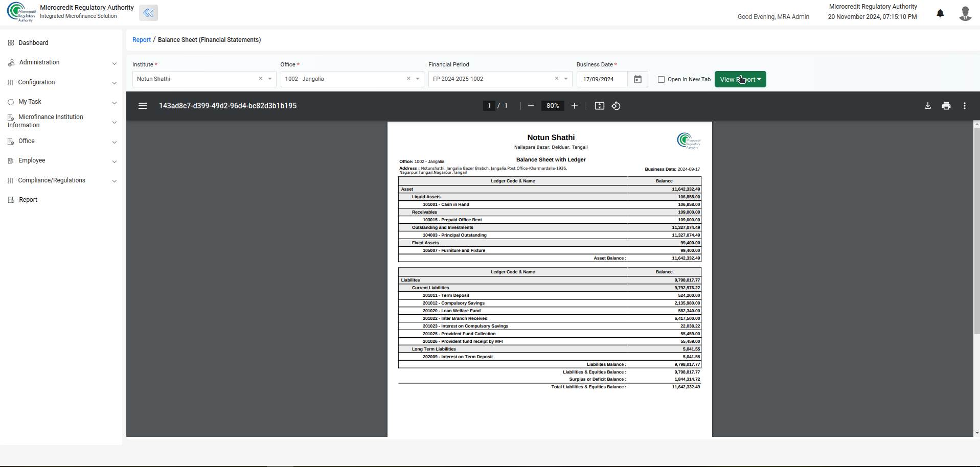The height and width of the screenshot is (467, 980).
Task: Click '201012 - Compulsory Savings' row
Action: tap(550, 303)
